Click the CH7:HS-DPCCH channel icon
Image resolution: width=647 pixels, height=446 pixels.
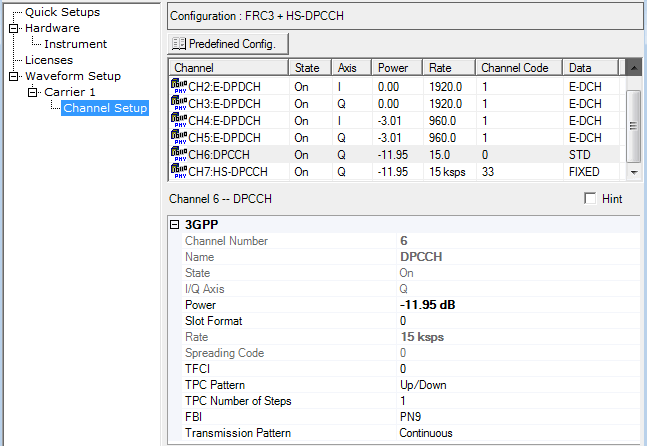click(179, 171)
